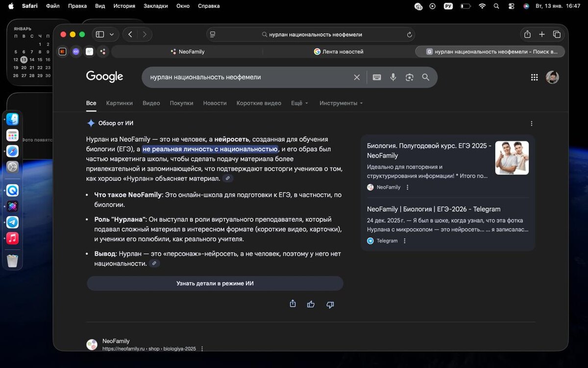Switch to the NeoFamily tab
Screen dimensions: 588x368
tap(187, 52)
